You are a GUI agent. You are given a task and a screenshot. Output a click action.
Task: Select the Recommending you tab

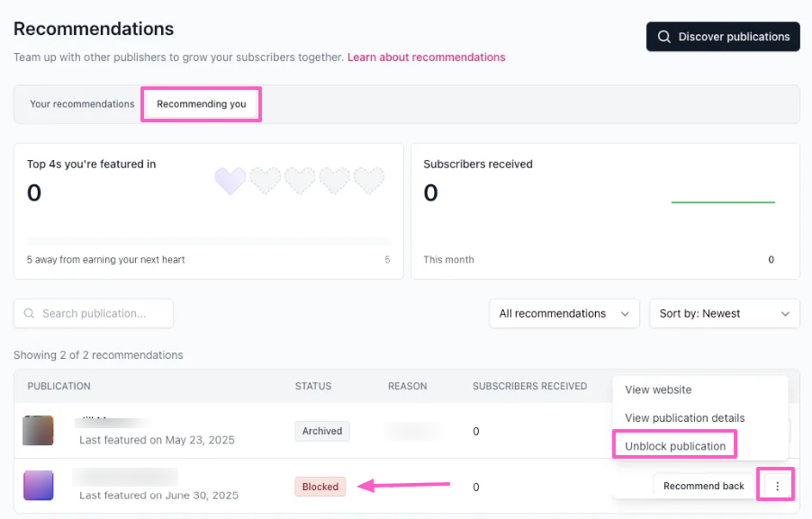(201, 104)
